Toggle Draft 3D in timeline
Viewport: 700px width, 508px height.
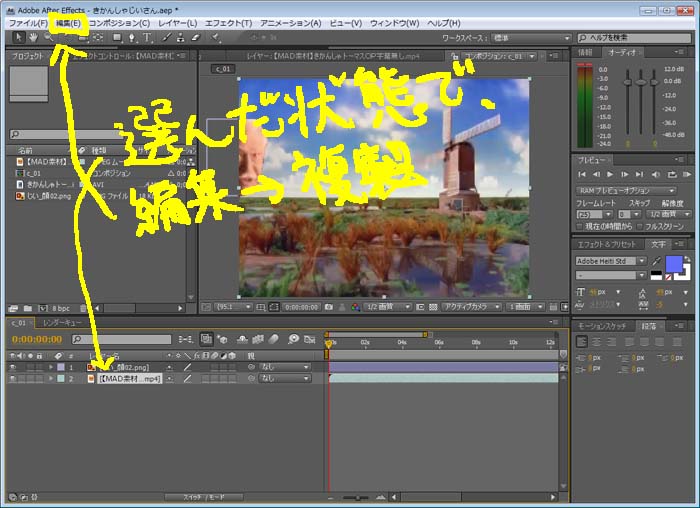[222, 340]
